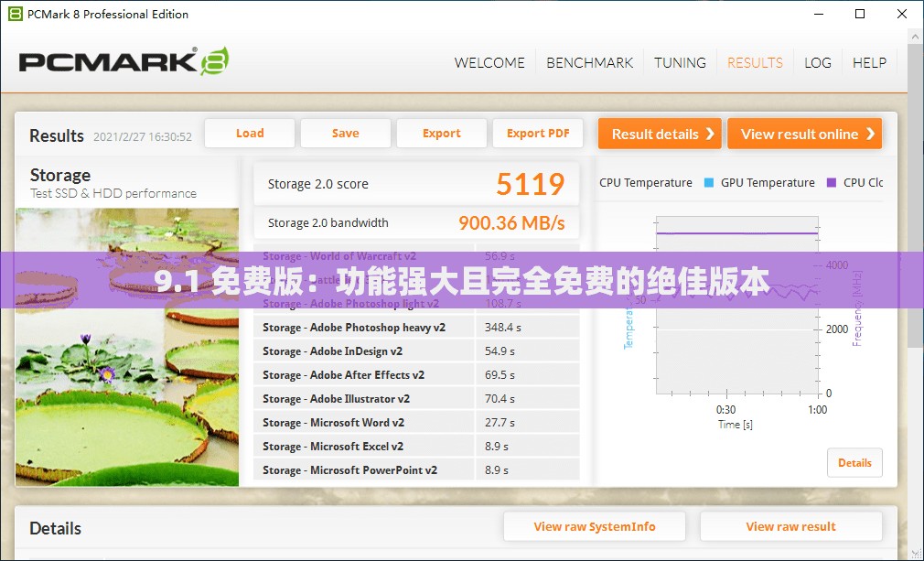Expand Result details
This screenshot has height=561, width=924.
coord(660,134)
